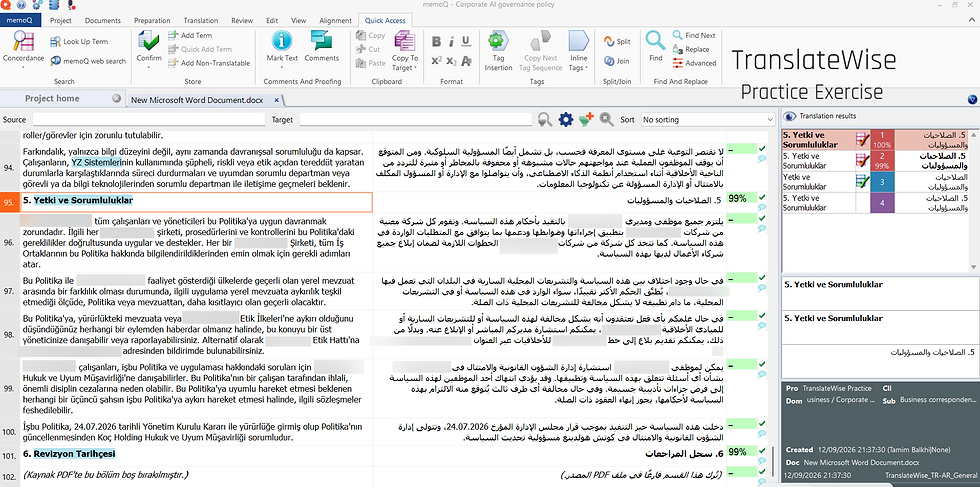Open comment bubble of segment 97
980x487 pixels.
click(762, 288)
